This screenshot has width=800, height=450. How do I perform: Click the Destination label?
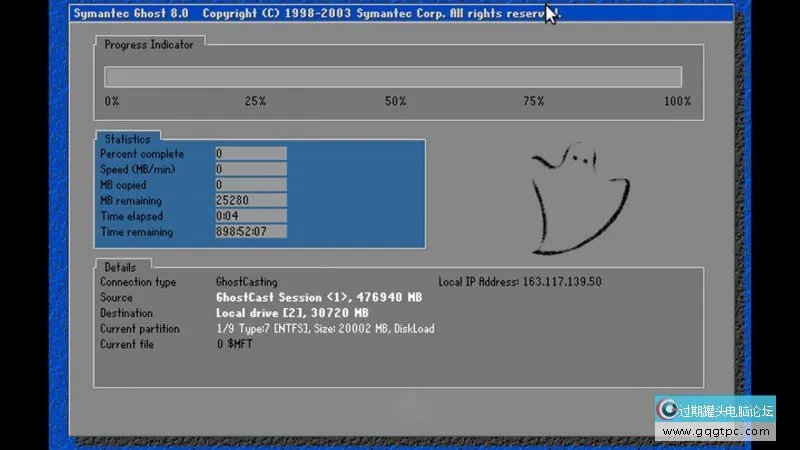[127, 313]
